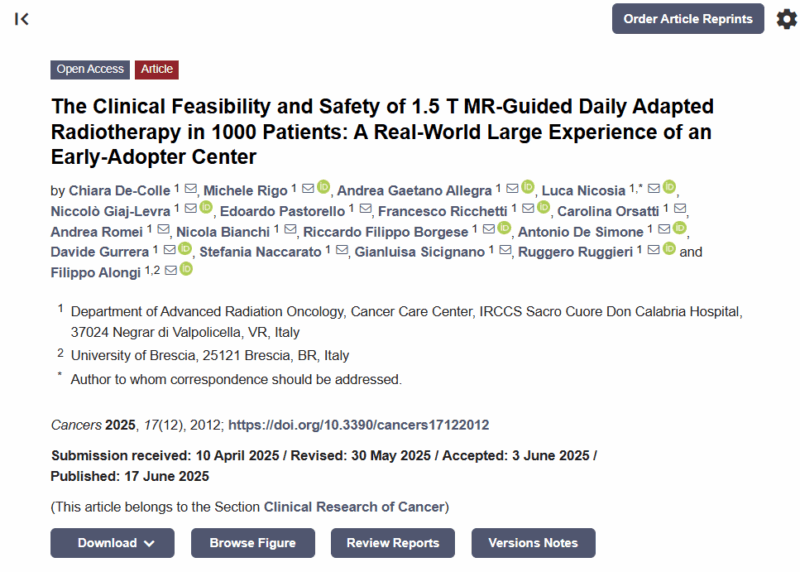
Task: Click the Open Access label
Action: pyautogui.click(x=90, y=69)
